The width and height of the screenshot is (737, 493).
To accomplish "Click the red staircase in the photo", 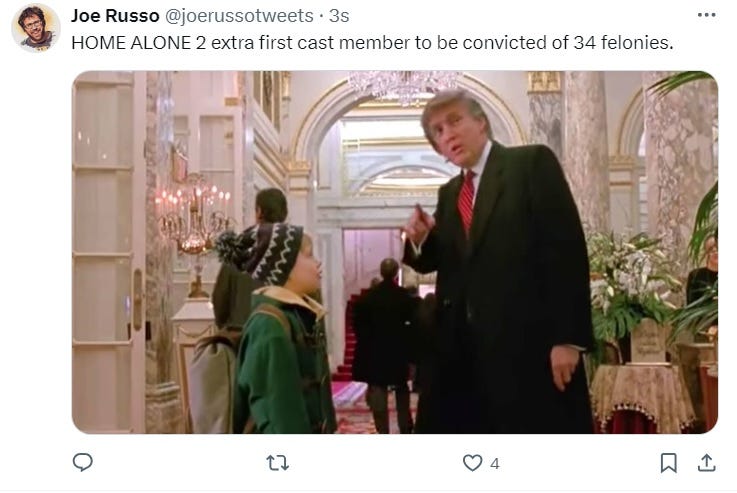I will (348, 338).
